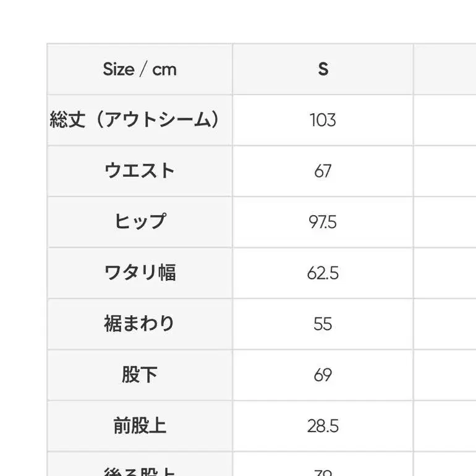Select the hem value 55
The width and height of the screenshot is (476, 476).
click(323, 323)
